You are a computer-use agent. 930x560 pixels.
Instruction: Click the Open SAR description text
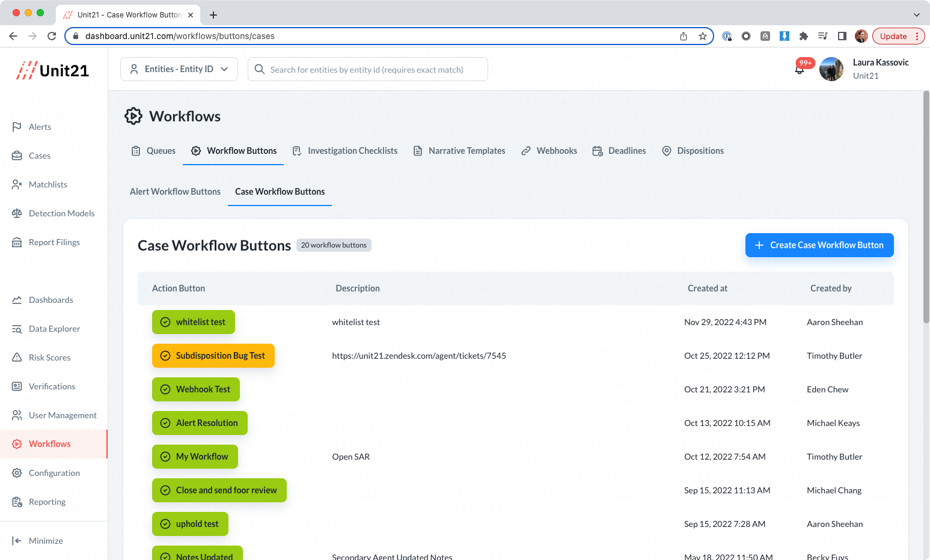(x=351, y=457)
